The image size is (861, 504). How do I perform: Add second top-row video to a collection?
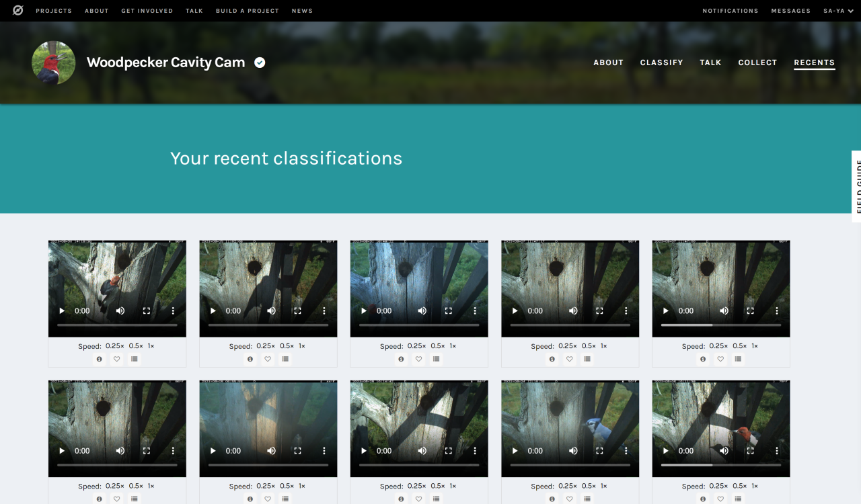[x=285, y=360]
